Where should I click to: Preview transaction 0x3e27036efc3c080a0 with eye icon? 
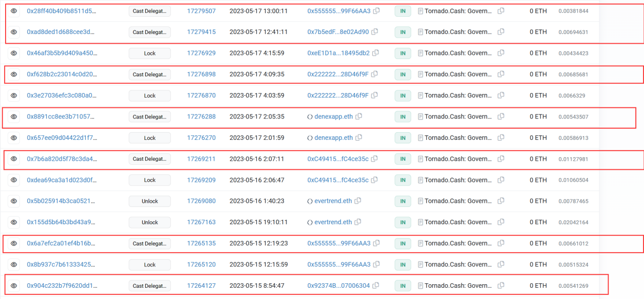click(x=14, y=96)
